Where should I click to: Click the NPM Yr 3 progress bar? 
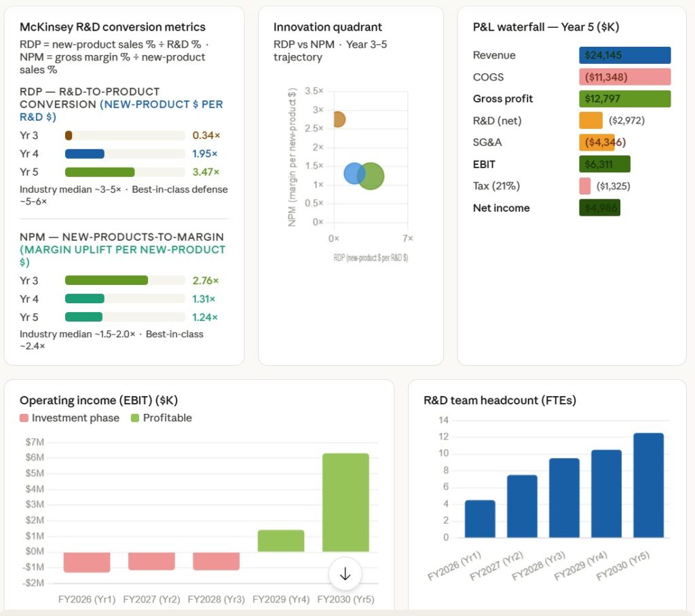(107, 281)
